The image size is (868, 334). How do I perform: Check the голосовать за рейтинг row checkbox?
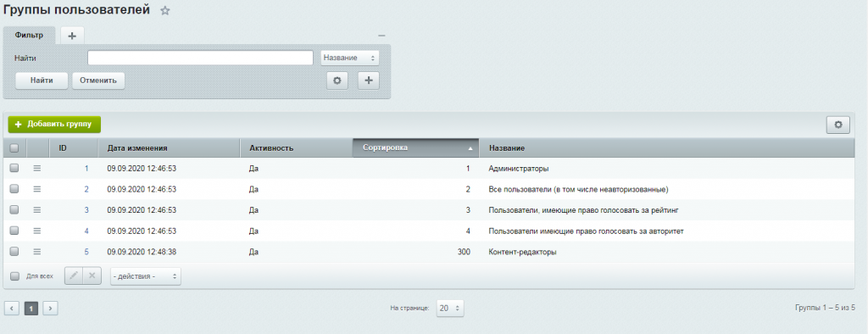(14, 210)
